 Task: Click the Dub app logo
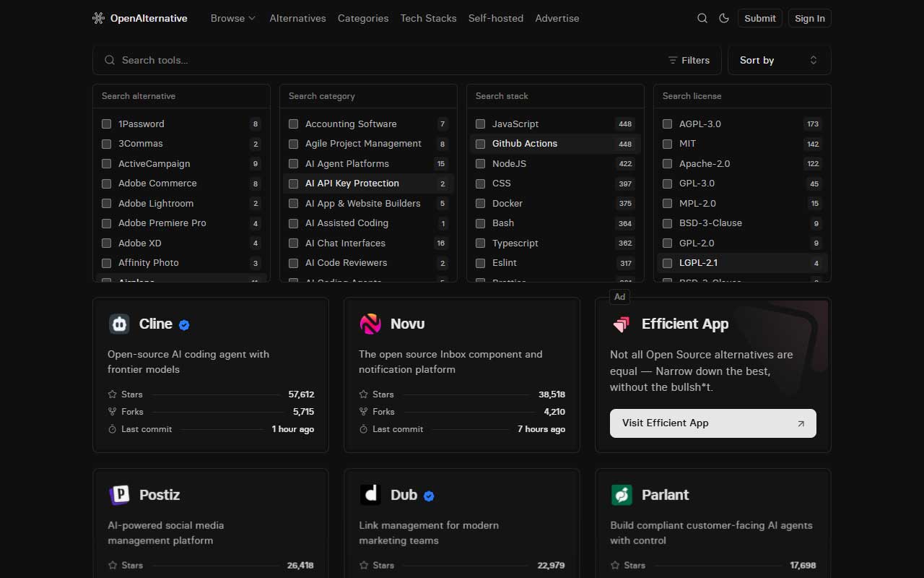370,495
